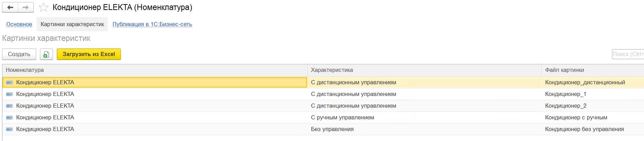Select file cell Кондиционер_2
Viewport: 644px width, 141px height.
(x=593, y=106)
